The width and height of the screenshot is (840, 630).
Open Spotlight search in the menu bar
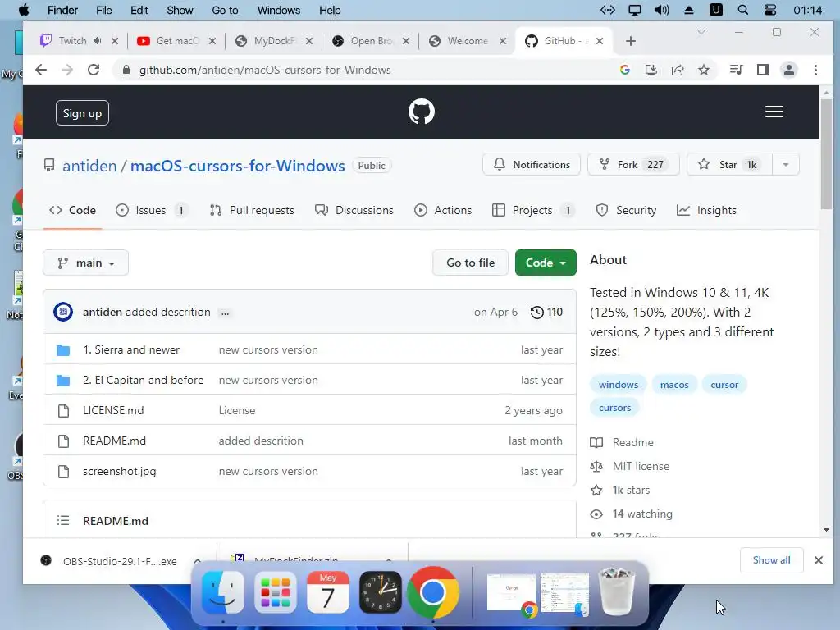pyautogui.click(x=743, y=10)
